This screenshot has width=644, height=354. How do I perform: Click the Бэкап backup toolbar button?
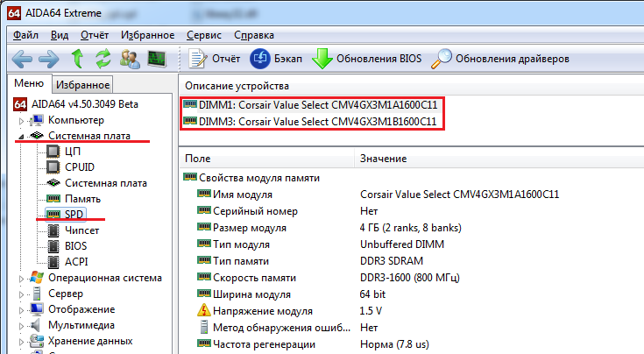point(276,59)
